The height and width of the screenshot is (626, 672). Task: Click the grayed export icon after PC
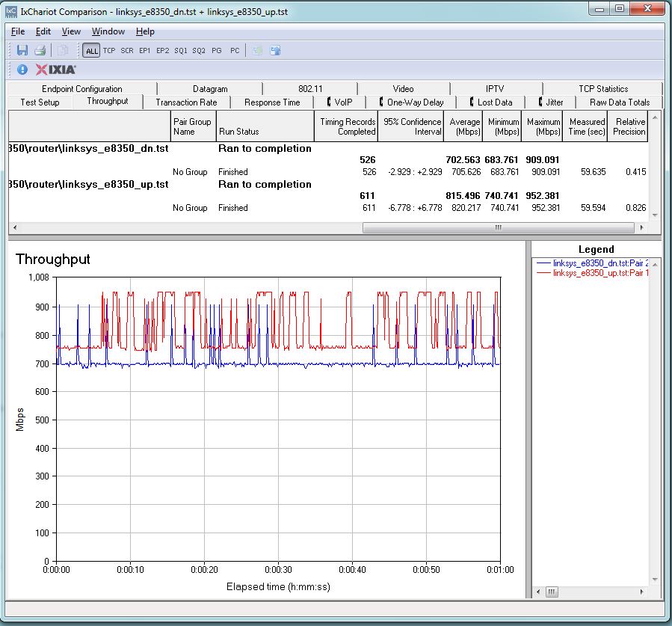pyautogui.click(x=257, y=51)
